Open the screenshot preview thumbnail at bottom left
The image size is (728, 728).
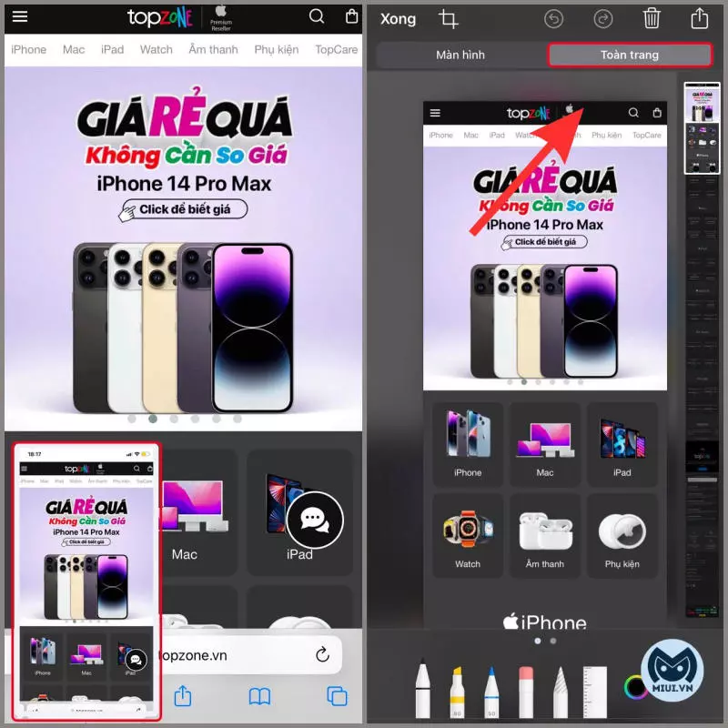86,581
